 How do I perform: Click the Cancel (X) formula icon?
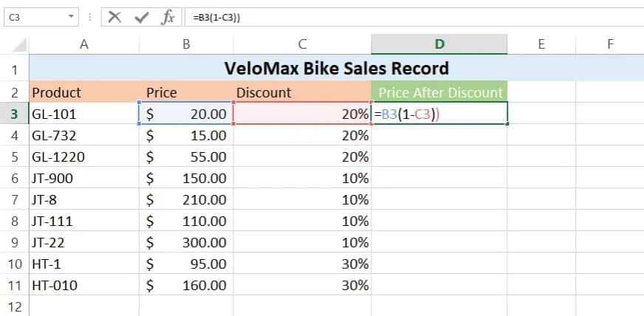coord(114,17)
